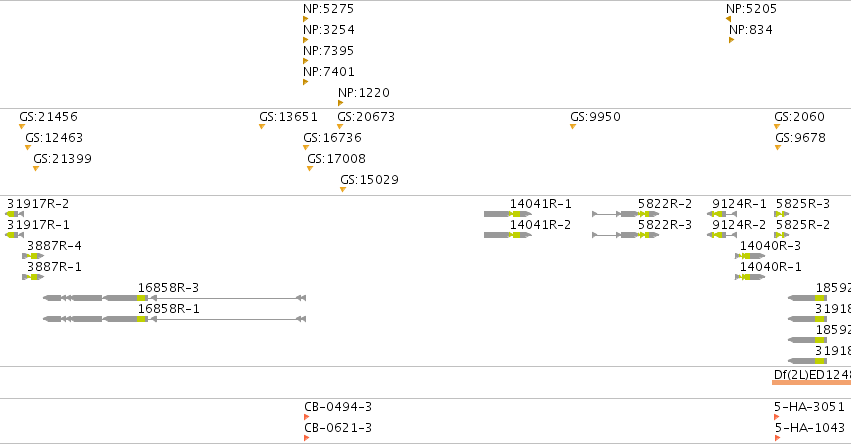The width and height of the screenshot is (851, 444).
Task: Select the GS:20673 marker triangle
Action: 340,126
